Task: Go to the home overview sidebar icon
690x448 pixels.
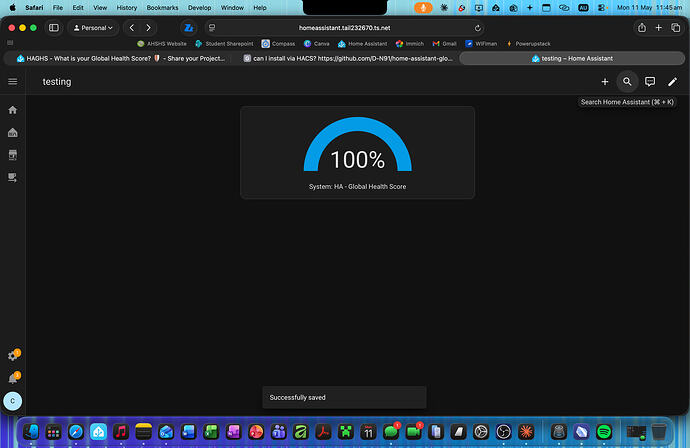Action: (x=13, y=110)
